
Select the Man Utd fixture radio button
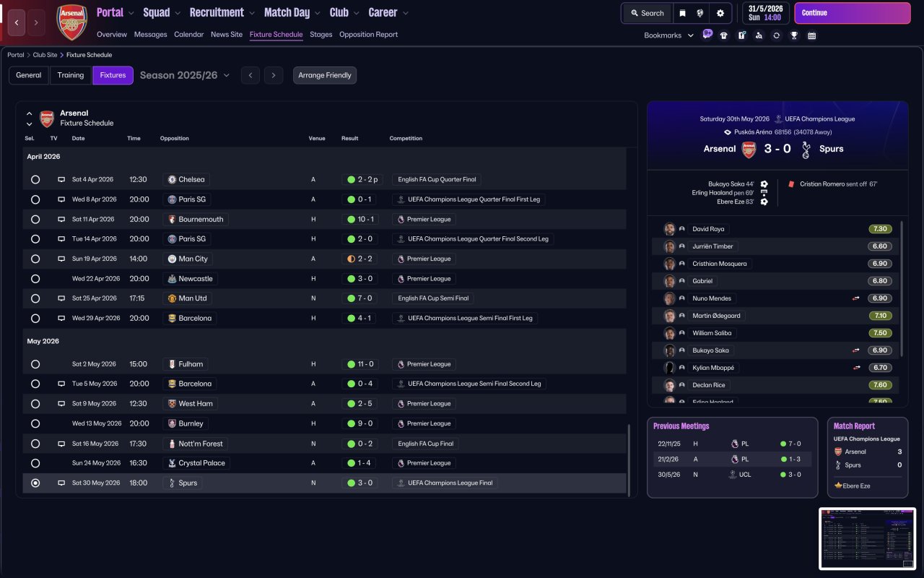click(x=35, y=298)
